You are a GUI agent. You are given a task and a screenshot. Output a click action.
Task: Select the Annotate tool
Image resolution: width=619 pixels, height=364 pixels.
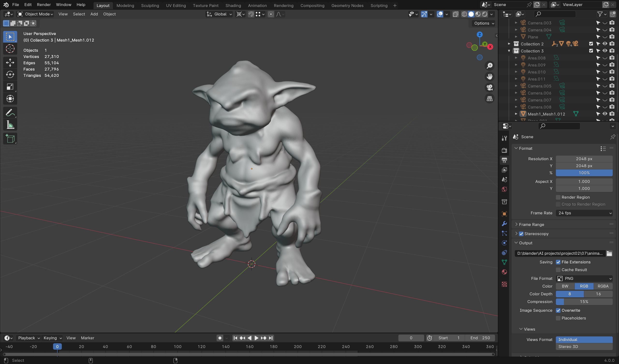tap(10, 113)
